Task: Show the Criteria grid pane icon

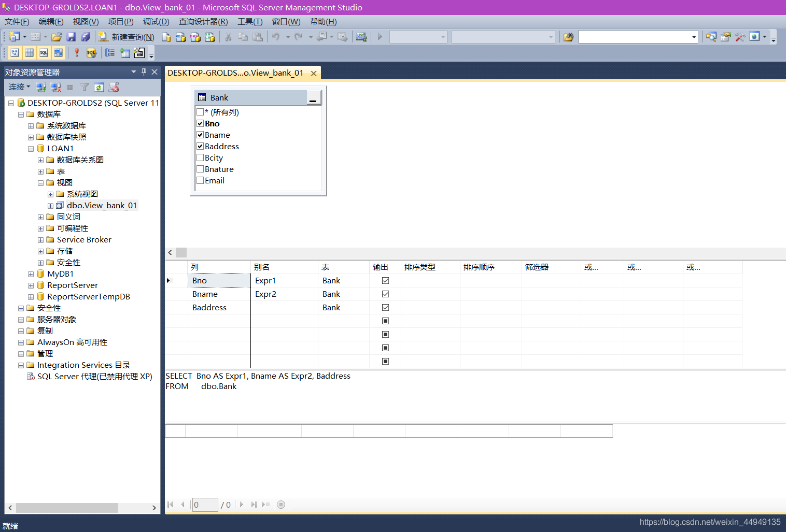Action: (30, 52)
